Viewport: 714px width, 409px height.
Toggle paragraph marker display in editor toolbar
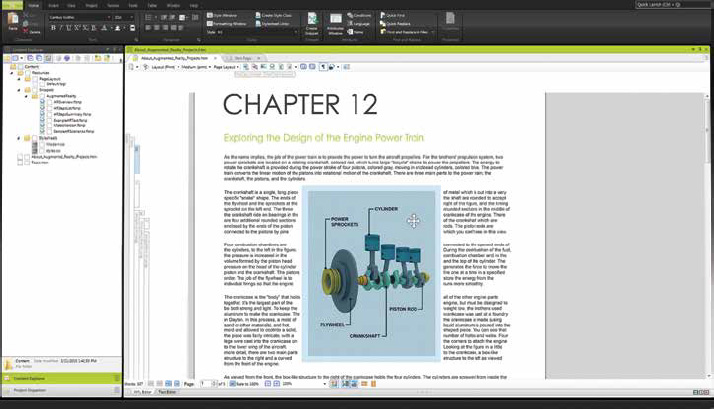323,67
